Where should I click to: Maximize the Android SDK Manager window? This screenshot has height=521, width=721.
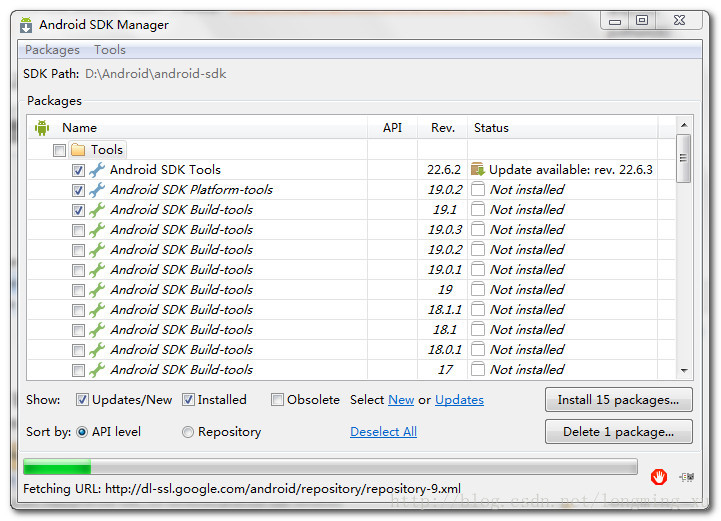point(642,20)
